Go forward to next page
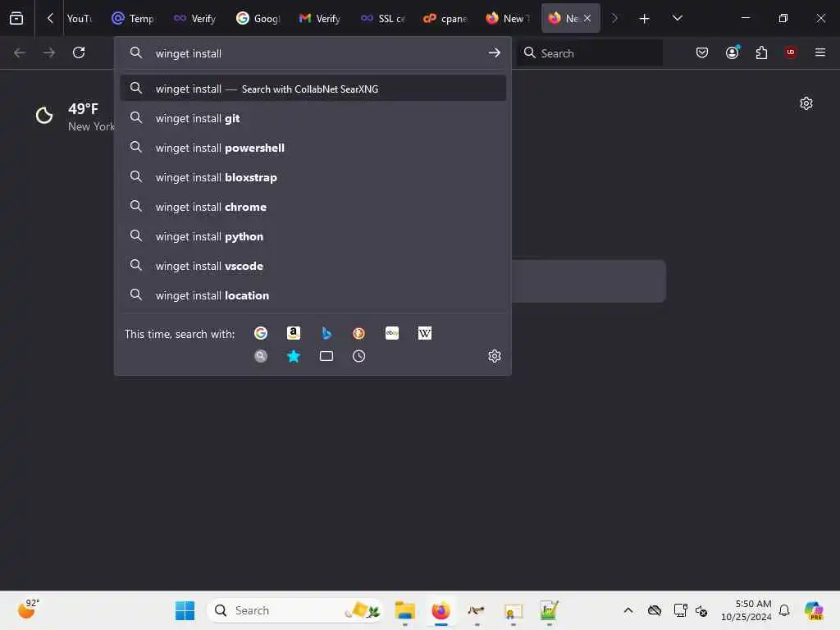 (x=48, y=52)
